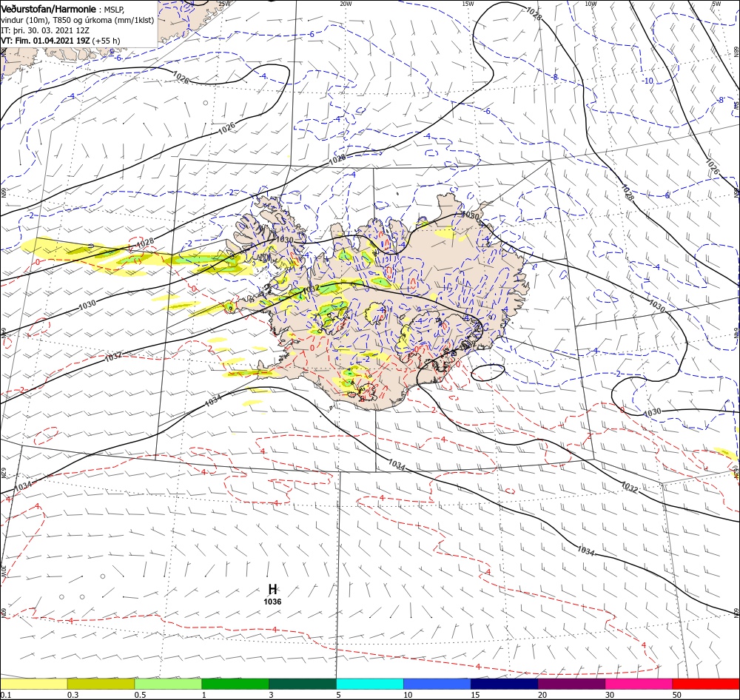Click the red 50 mm legend swatch
Screen dimensions: 740x700
(x=706, y=684)
